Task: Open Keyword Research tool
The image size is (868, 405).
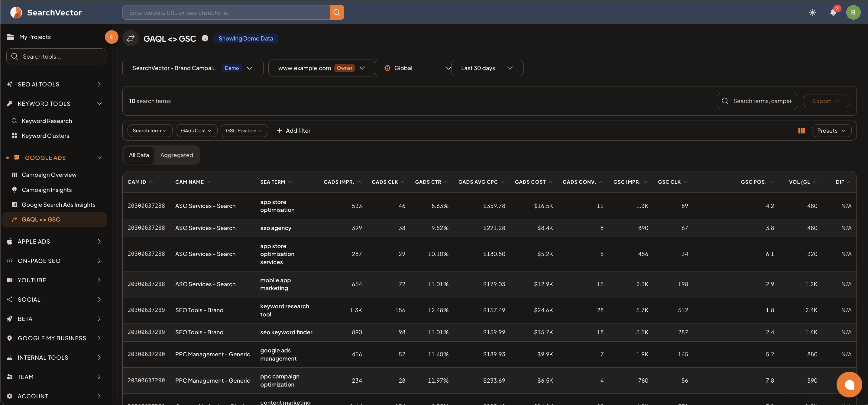Action: (47, 121)
